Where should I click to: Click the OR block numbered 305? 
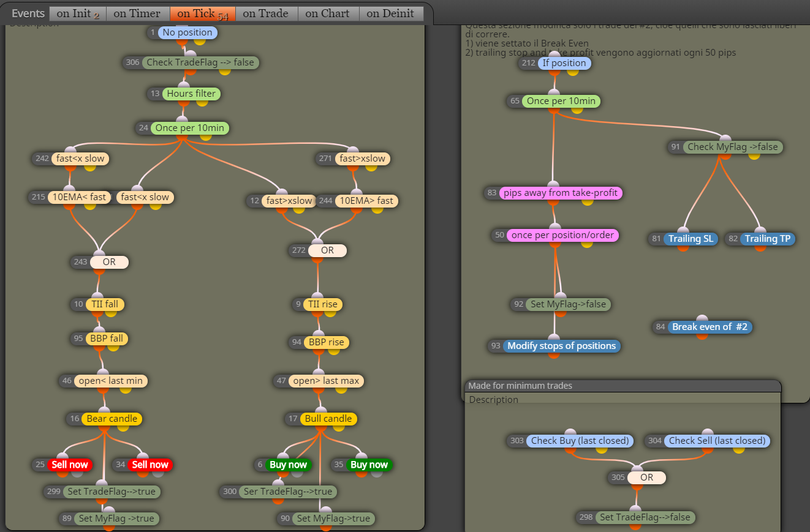click(x=646, y=478)
